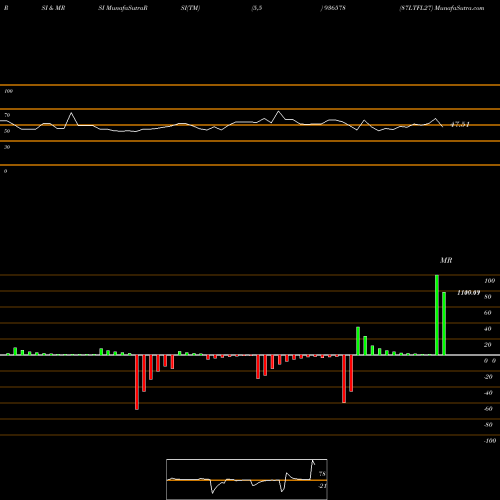Click the MR heading above the bars

[446, 260]
